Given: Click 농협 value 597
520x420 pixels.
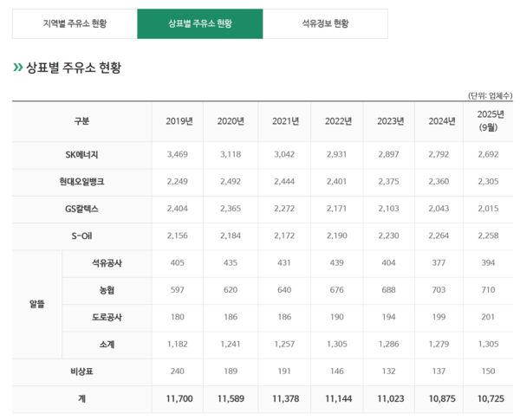Looking at the screenshot, I should 178,290.
